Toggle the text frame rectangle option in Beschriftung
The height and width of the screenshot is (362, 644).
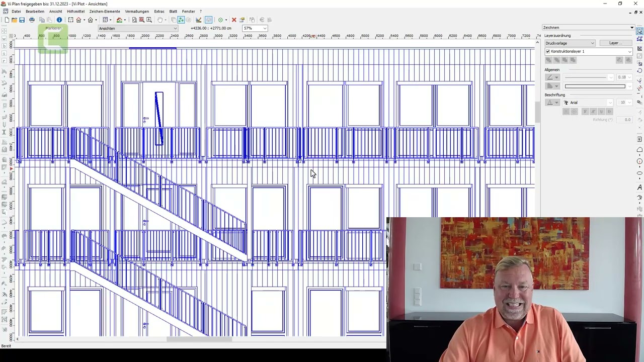(566, 112)
